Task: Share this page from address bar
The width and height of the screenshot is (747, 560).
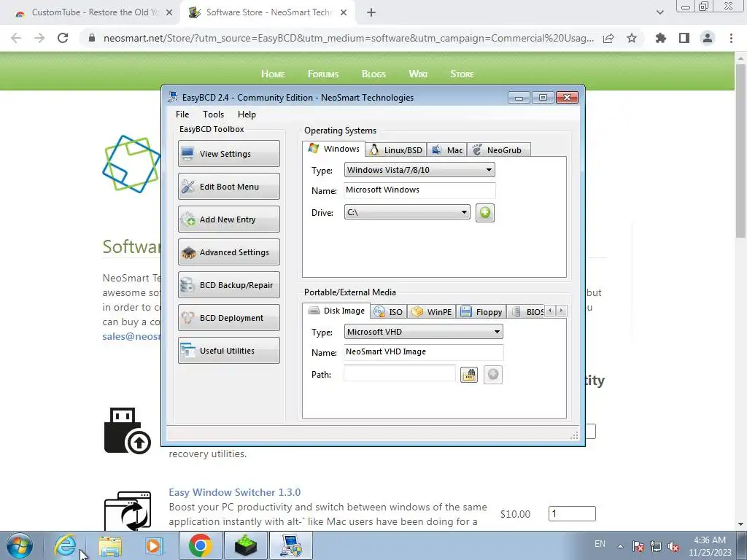Action: [x=608, y=38]
